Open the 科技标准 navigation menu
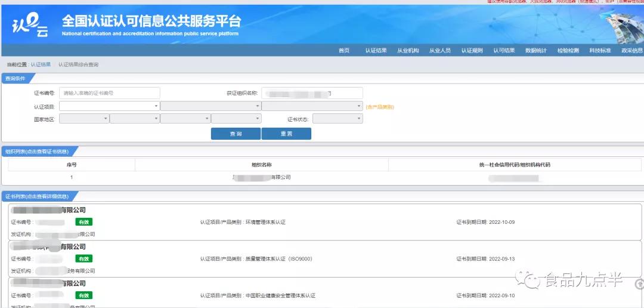This screenshot has width=644, height=308. (x=600, y=51)
